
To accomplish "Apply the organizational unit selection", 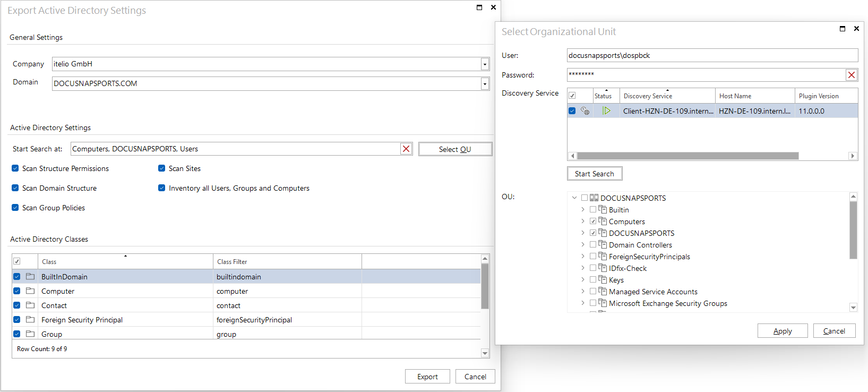I will (783, 331).
